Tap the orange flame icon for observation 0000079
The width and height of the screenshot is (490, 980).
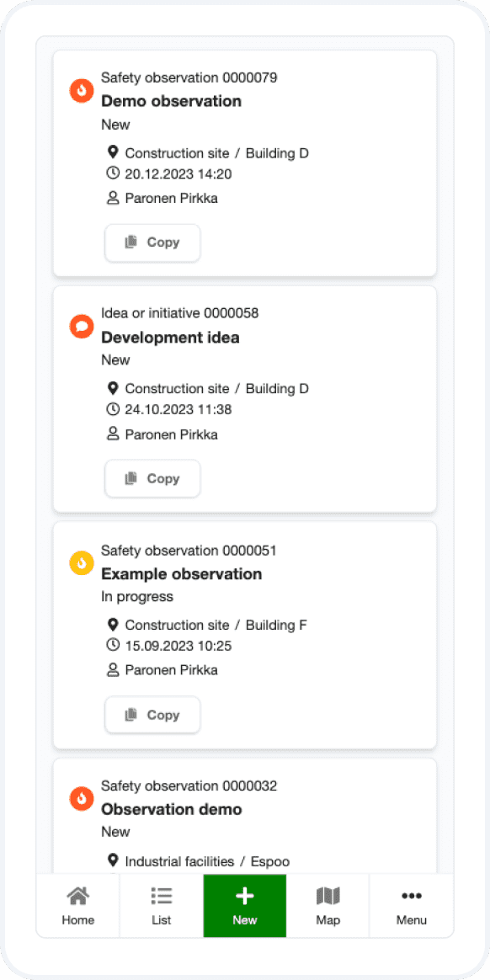pyautogui.click(x=82, y=91)
